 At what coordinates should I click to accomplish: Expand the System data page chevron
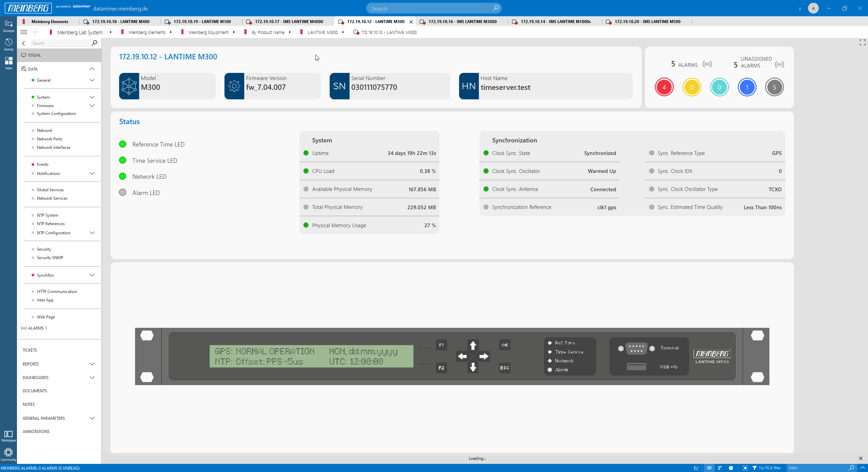point(92,97)
